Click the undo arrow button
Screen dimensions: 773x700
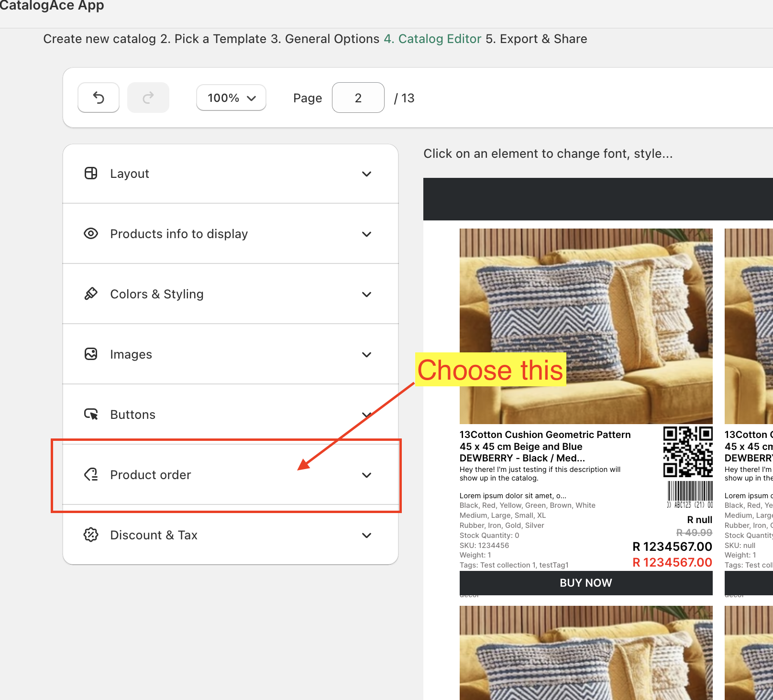pos(99,98)
